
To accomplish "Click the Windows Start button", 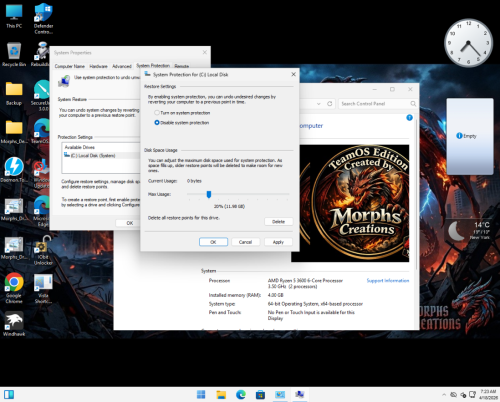I will click(201, 395).
